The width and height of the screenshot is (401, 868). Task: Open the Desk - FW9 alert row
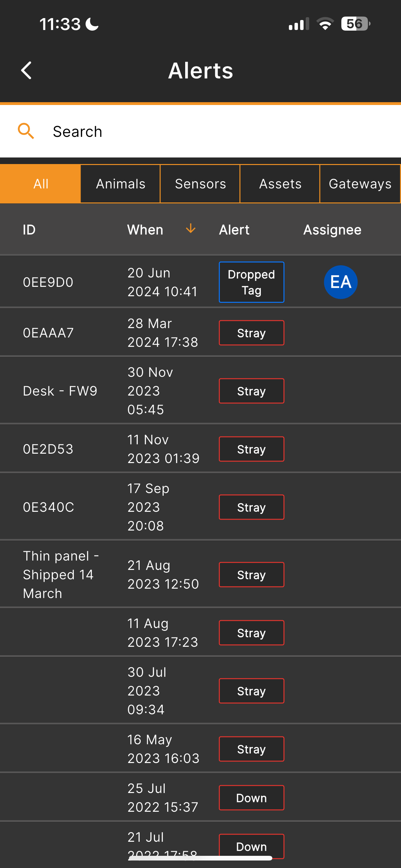click(60, 391)
